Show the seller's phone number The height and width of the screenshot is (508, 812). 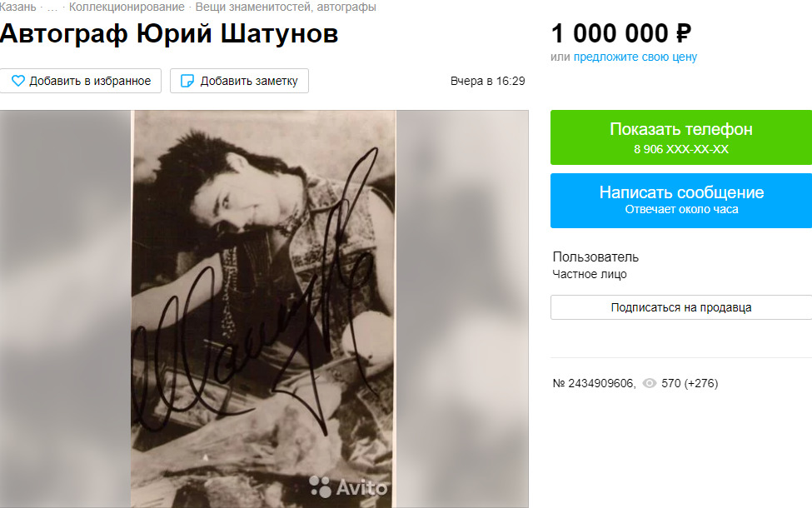tap(681, 137)
